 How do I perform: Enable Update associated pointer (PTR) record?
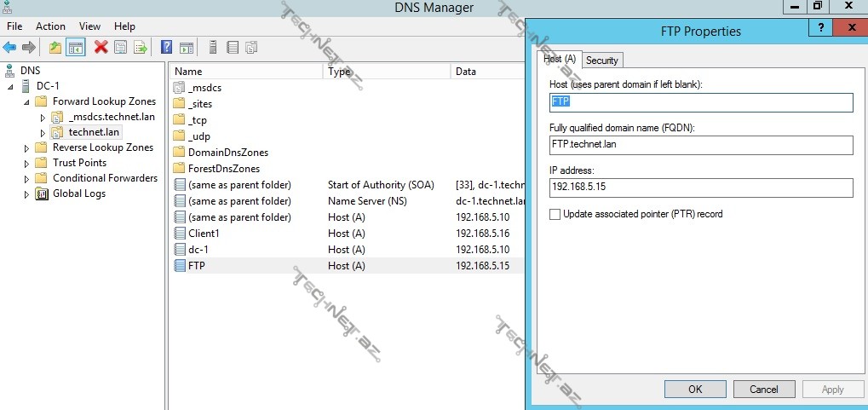[555, 214]
